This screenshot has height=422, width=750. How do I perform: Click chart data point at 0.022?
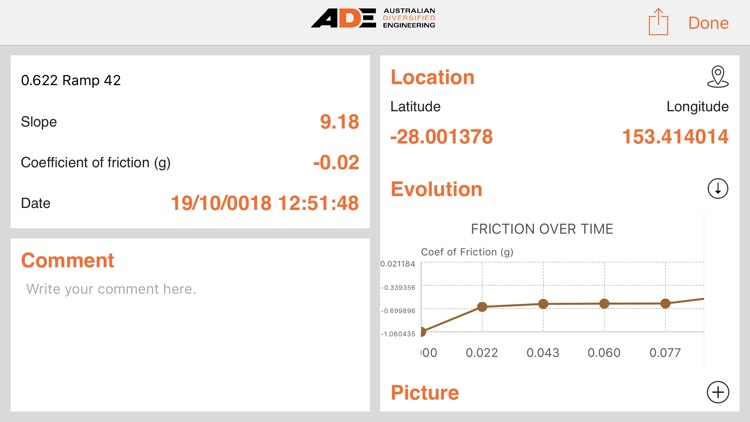pos(482,307)
